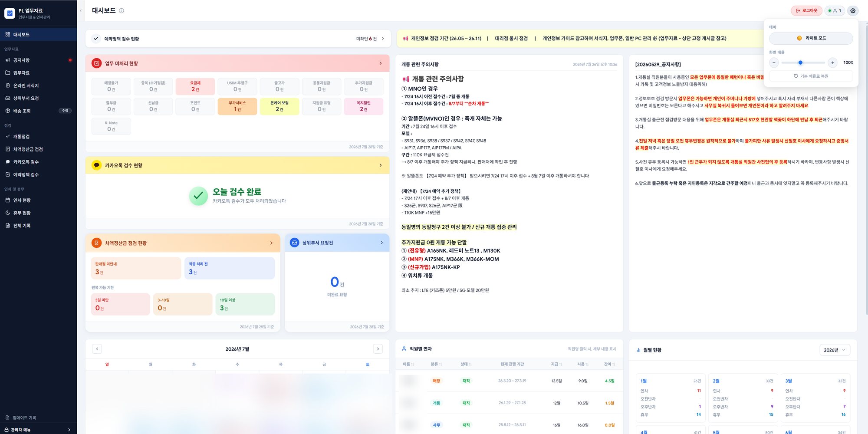Open 휴무 현황 in sidebar
Viewport: 868px width, 434px height.
[x=38, y=213]
